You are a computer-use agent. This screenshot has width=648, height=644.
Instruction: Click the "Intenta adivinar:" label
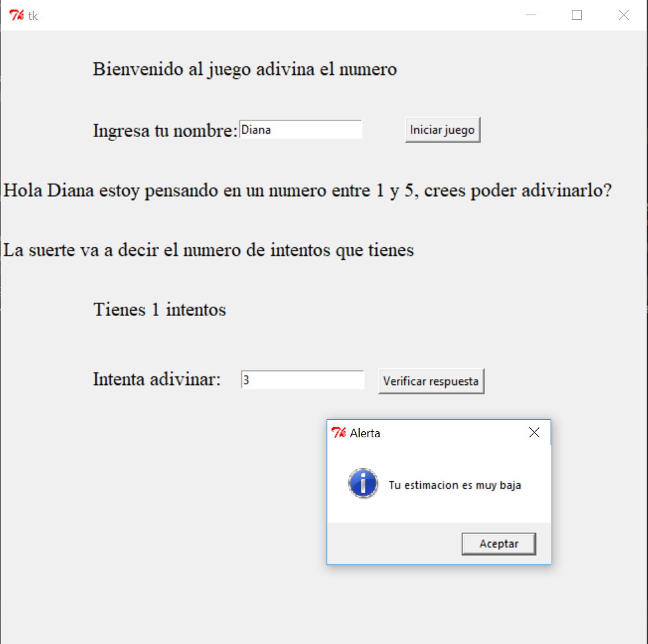(x=156, y=379)
